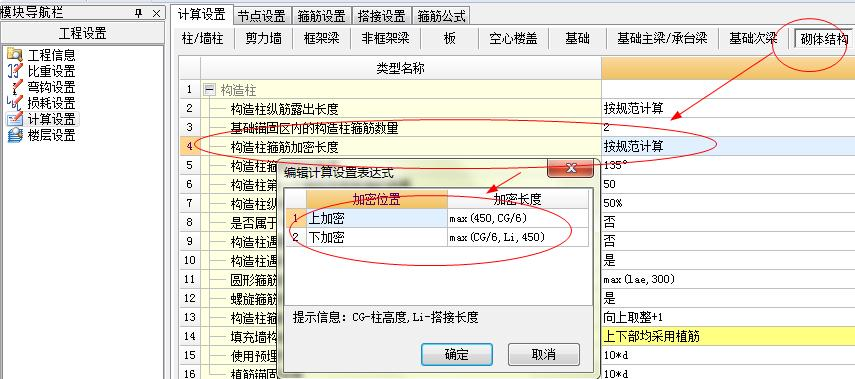Click the 类型名称 column header
855x379 pixels.
(x=401, y=69)
